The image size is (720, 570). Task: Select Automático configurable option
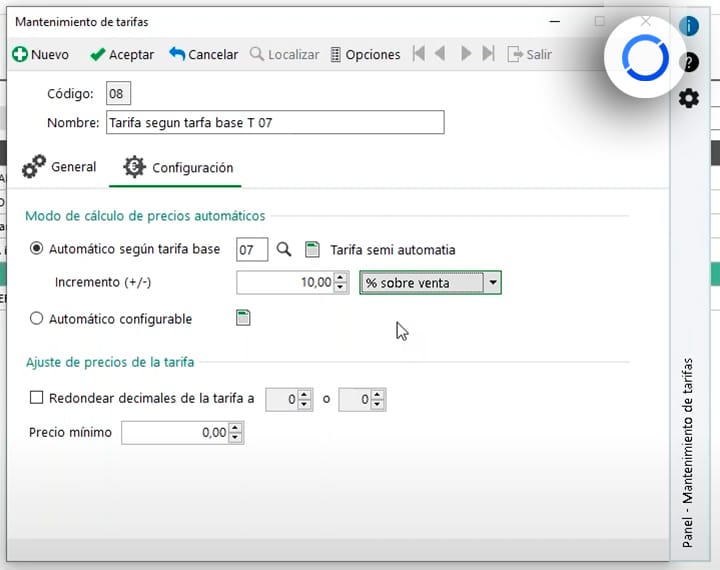coord(36,318)
